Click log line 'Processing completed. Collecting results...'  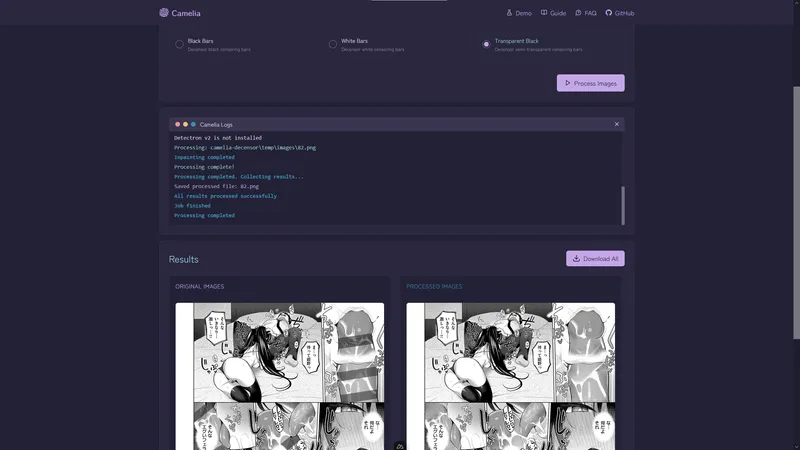pyautogui.click(x=238, y=177)
